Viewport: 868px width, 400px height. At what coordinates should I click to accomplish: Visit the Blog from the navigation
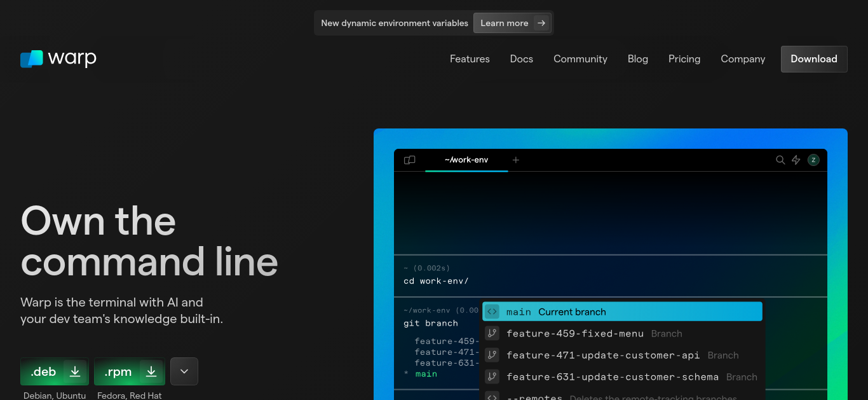(x=638, y=59)
